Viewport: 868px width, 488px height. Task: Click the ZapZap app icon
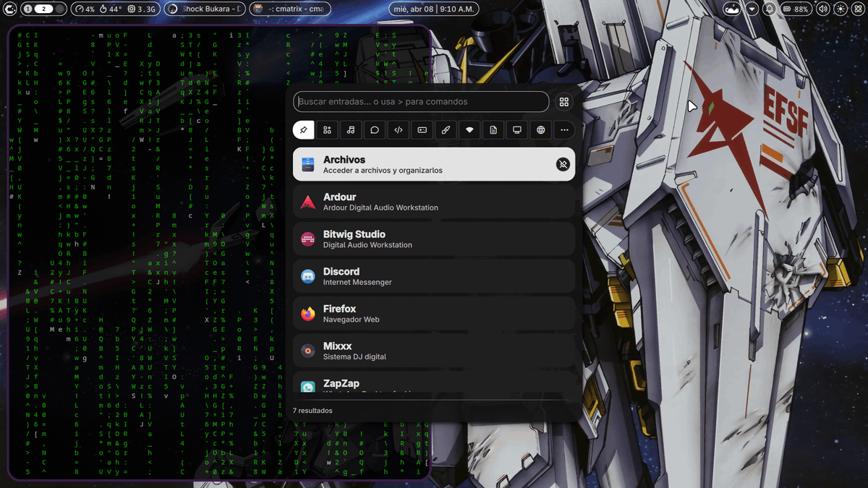coord(308,387)
